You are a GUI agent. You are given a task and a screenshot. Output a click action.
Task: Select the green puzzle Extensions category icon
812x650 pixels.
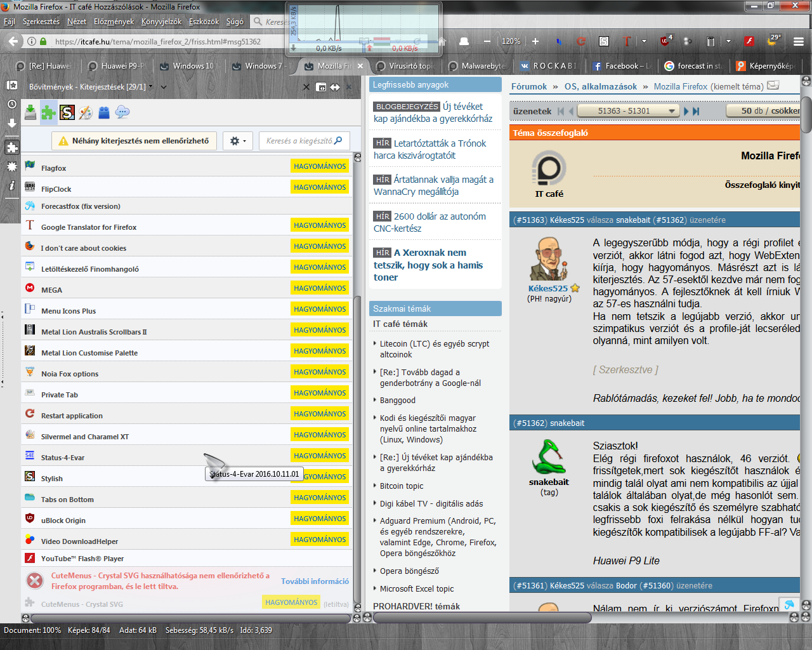(x=49, y=112)
